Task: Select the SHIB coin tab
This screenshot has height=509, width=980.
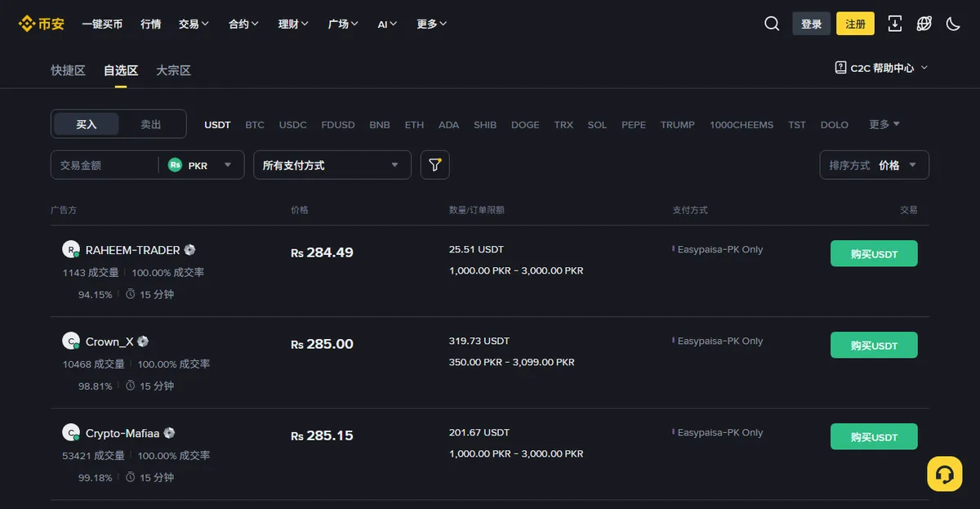Action: click(x=485, y=125)
